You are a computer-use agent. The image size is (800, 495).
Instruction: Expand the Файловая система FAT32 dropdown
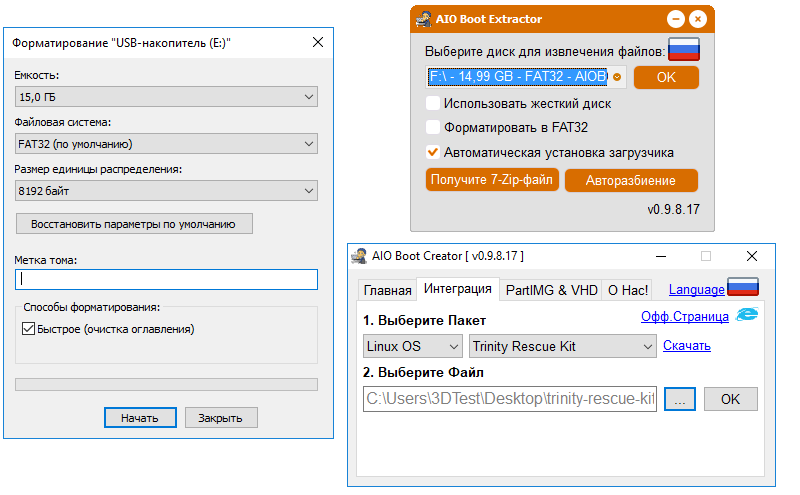coord(166,144)
